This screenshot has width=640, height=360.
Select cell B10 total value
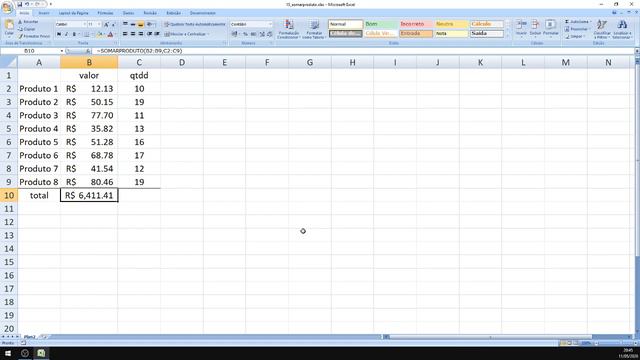89,195
